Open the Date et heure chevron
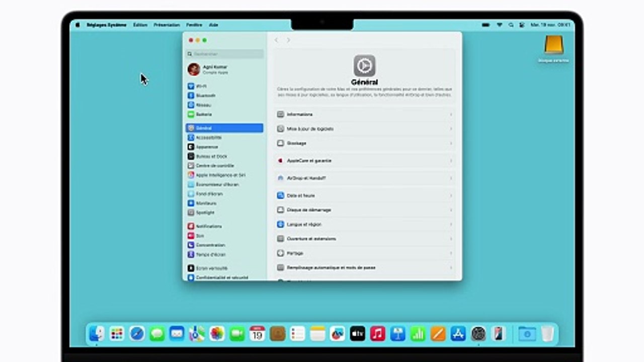Screen dimensions: 644x362 451,196
